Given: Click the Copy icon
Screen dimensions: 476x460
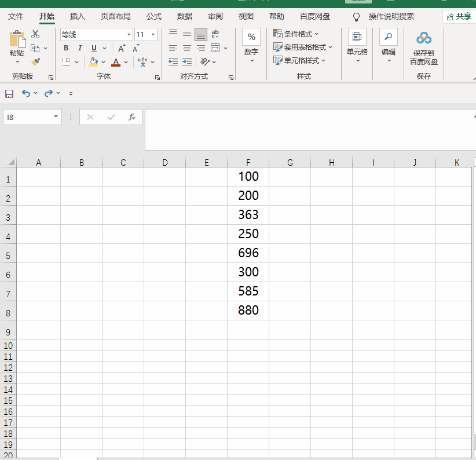Looking at the screenshot, I should coord(35,48).
